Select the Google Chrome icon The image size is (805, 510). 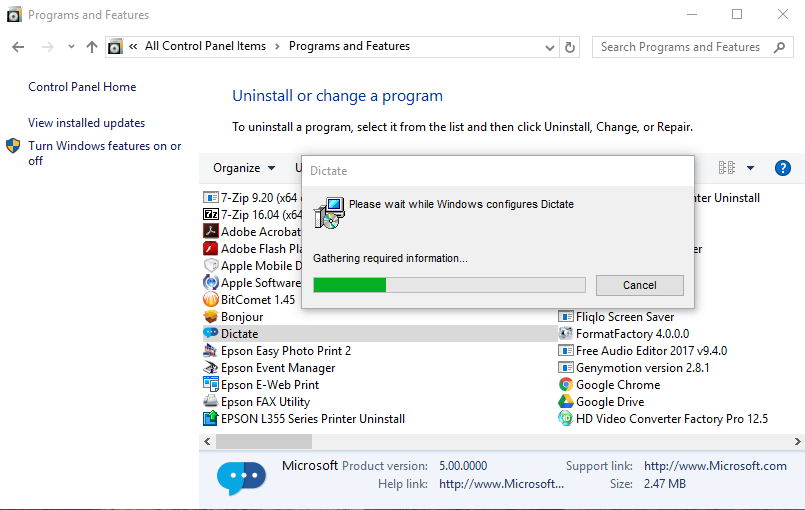click(x=565, y=384)
